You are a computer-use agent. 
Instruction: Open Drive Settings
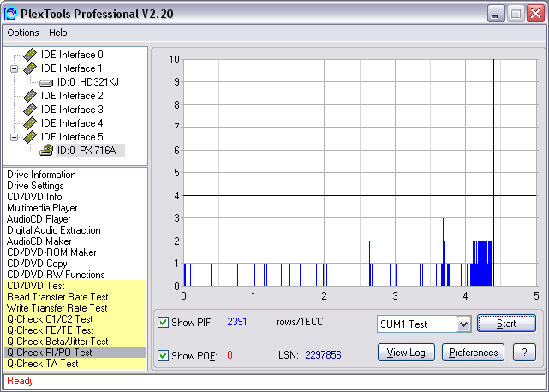35,186
